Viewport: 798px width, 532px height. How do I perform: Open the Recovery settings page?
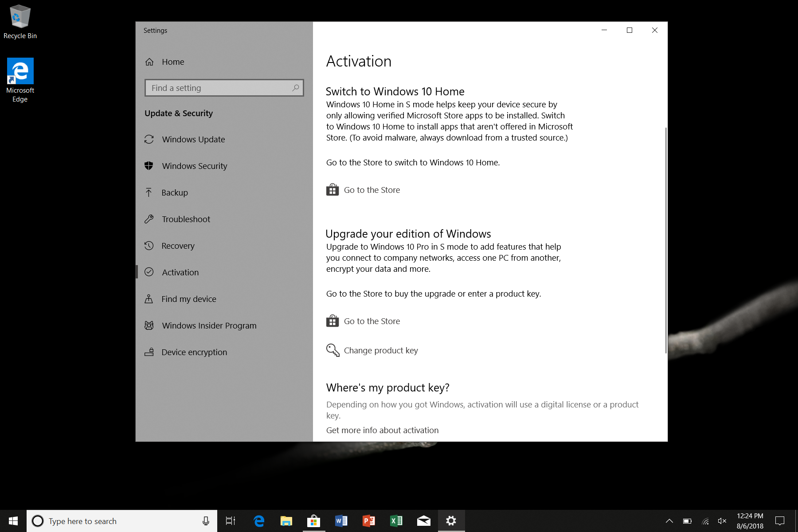click(x=178, y=246)
